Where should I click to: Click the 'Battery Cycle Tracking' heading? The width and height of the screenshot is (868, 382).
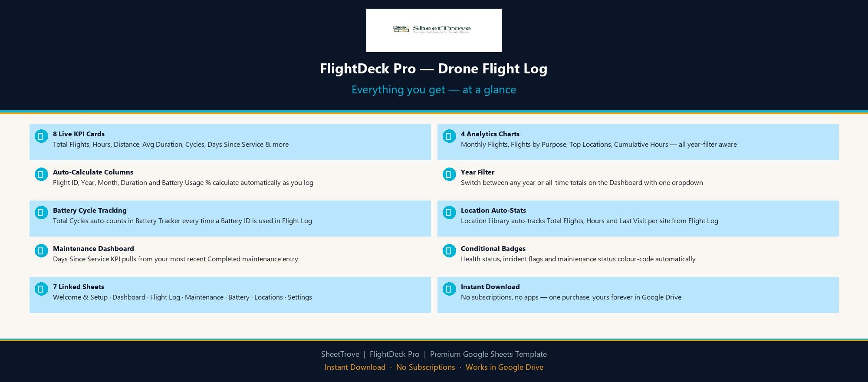click(90, 210)
